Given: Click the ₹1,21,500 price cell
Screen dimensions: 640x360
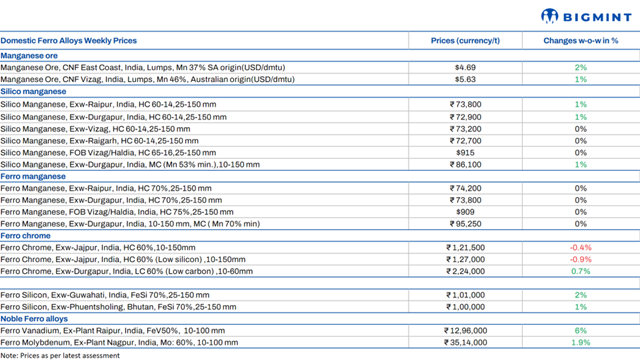Looking at the screenshot, I should [465, 247].
